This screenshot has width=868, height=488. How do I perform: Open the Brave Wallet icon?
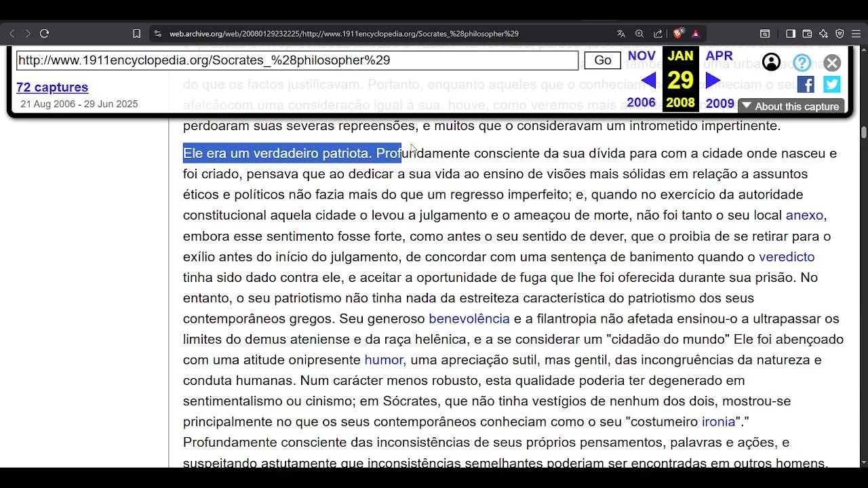[807, 33]
